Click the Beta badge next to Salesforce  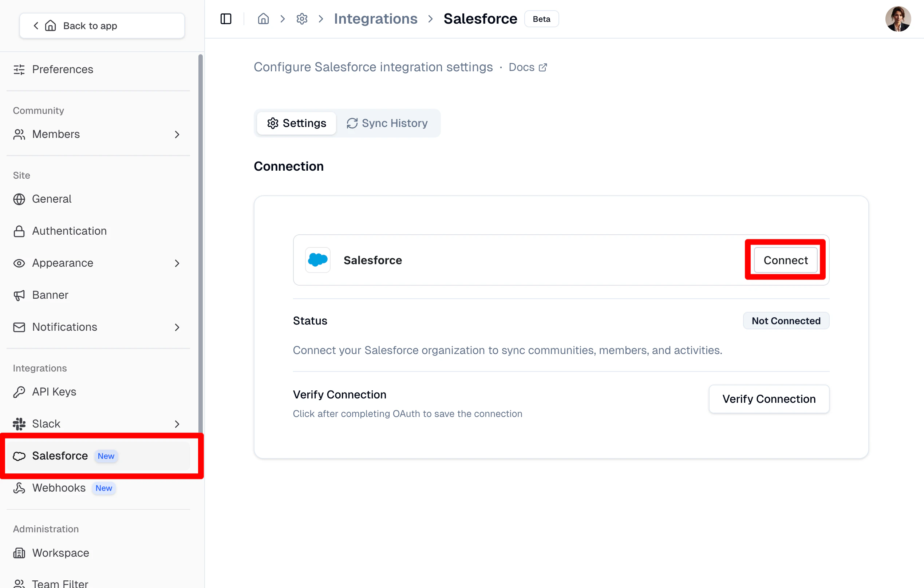pos(541,19)
